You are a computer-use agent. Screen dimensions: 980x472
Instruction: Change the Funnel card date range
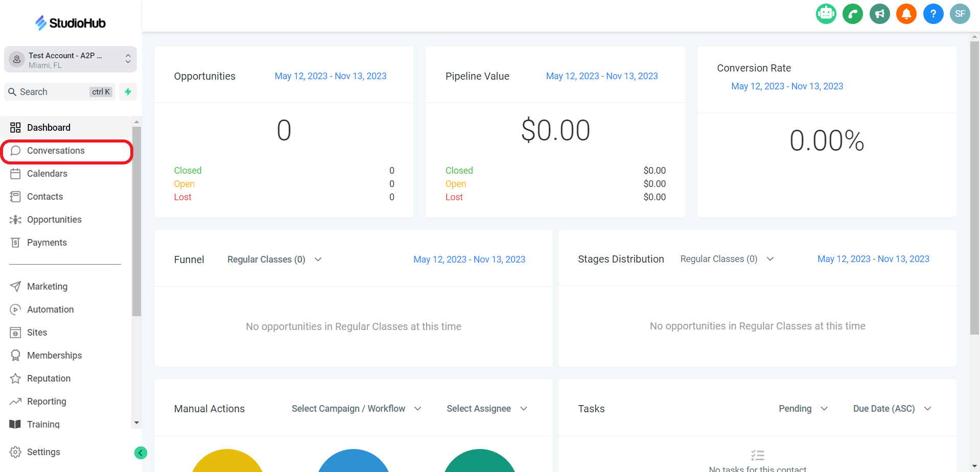coord(469,259)
